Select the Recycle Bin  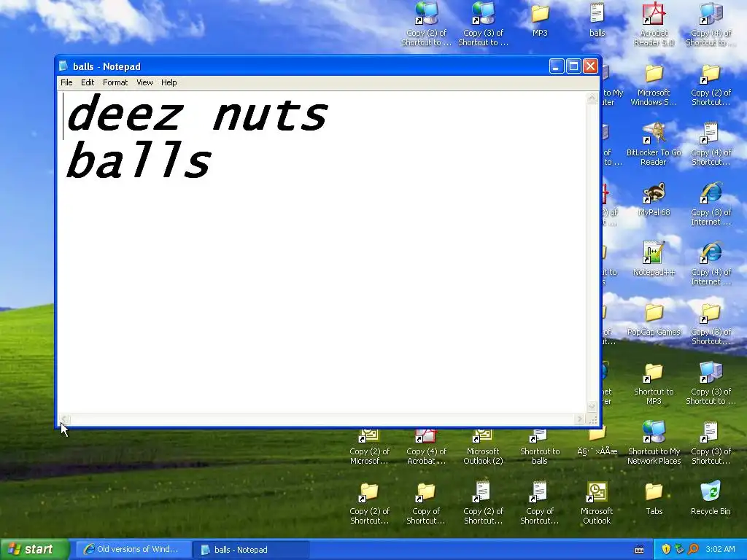point(711,498)
